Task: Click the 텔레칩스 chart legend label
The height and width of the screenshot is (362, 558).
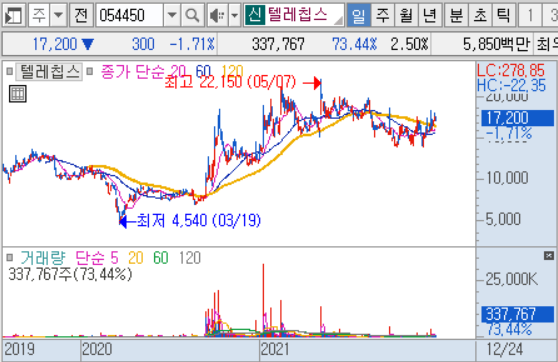Action: (49, 72)
